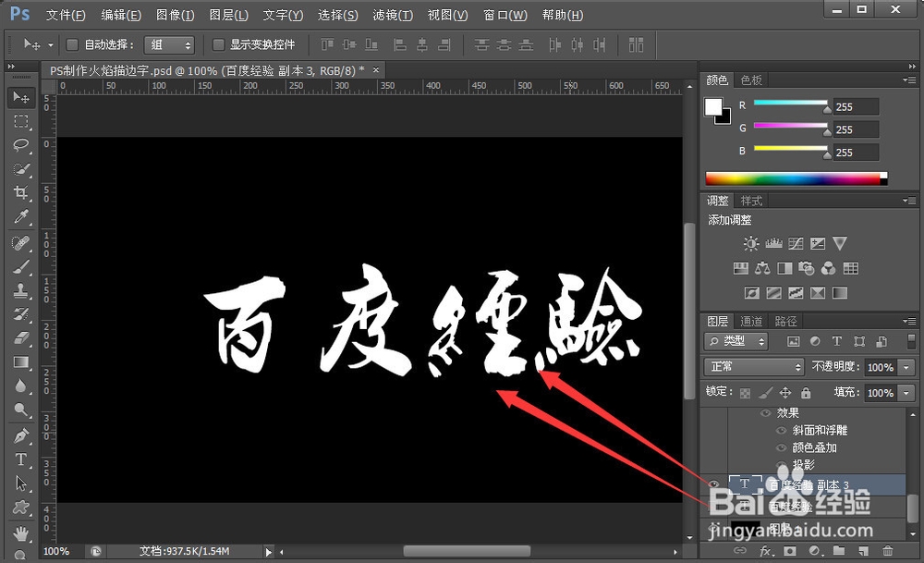
Task: Hide the 百度经验 副本 3 layer
Action: 713,484
